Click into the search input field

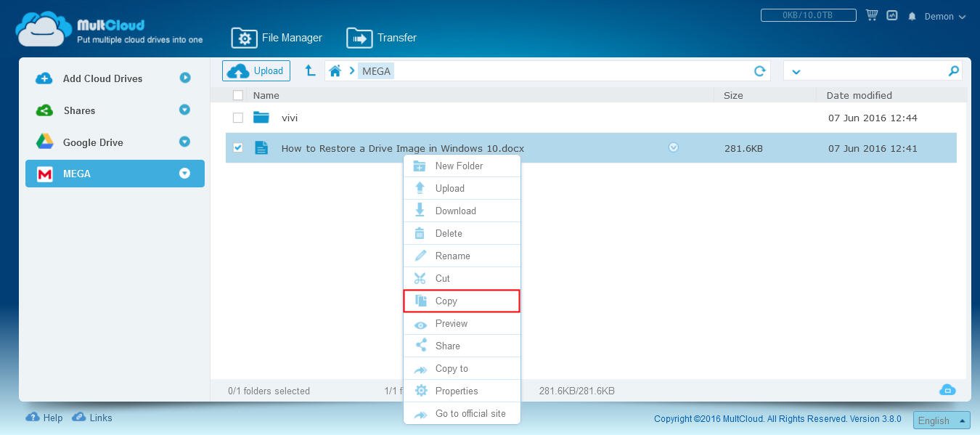(875, 70)
